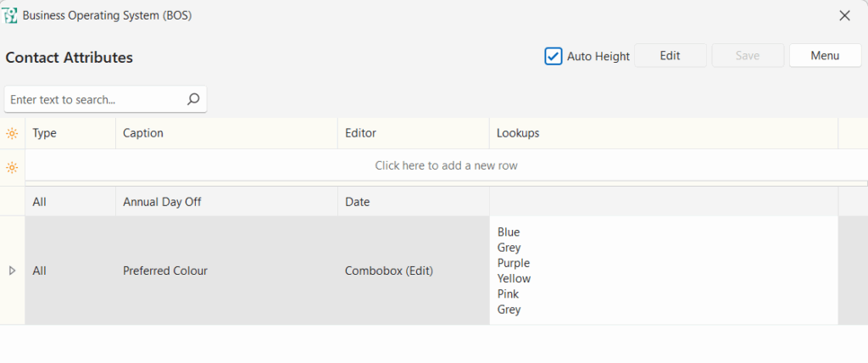
Task: Click the BOS application logo icon
Action: 11,15
